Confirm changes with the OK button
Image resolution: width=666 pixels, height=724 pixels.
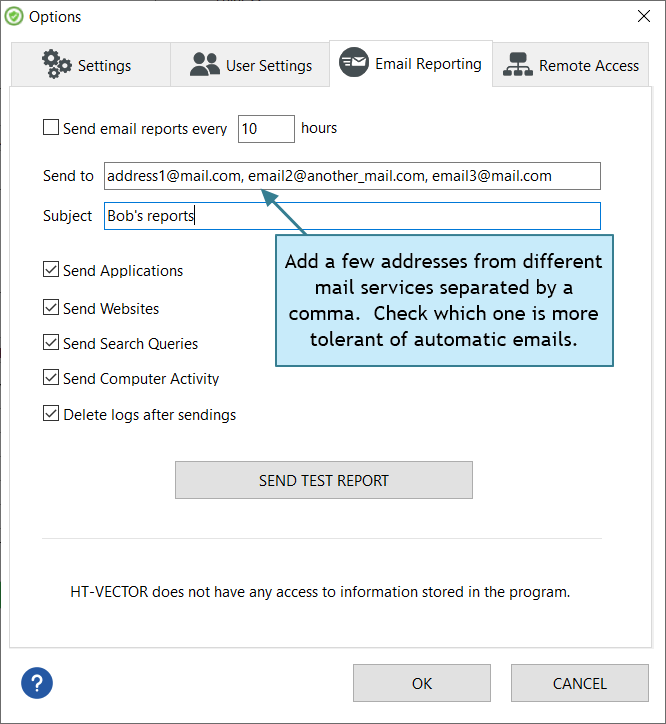click(422, 683)
